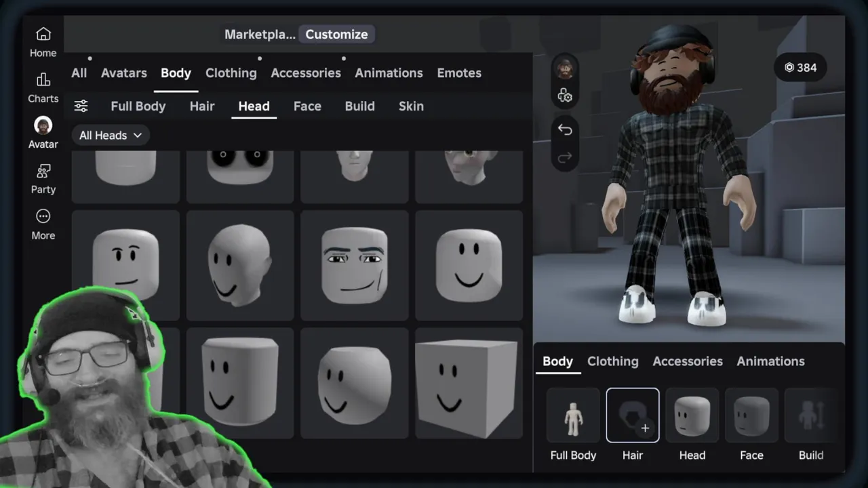Select Head subcategory tab
The height and width of the screenshot is (488, 868).
[x=254, y=106]
